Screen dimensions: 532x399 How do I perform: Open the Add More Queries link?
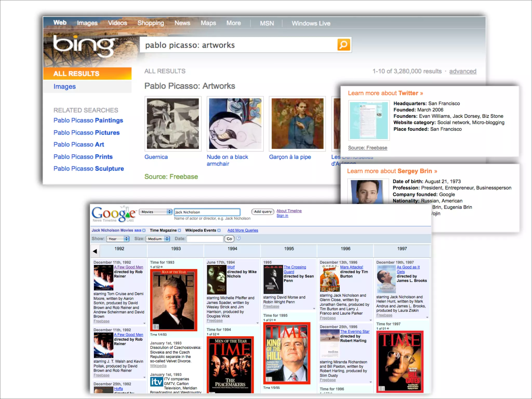click(243, 230)
